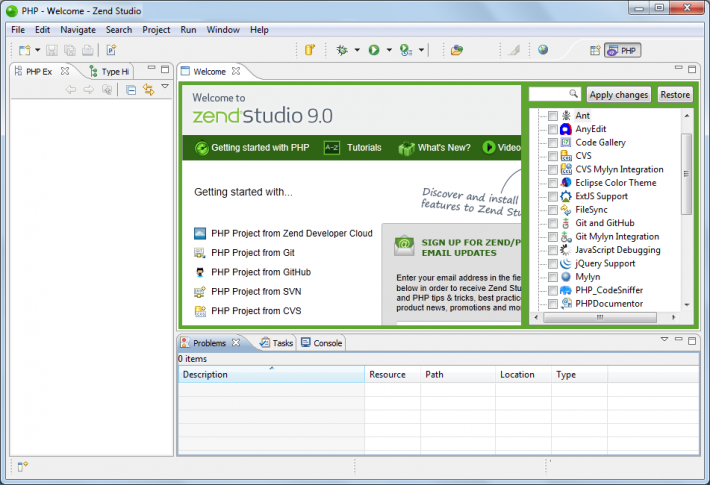710x485 pixels.
Task: Toggle Link with Editor icon
Action: [149, 90]
